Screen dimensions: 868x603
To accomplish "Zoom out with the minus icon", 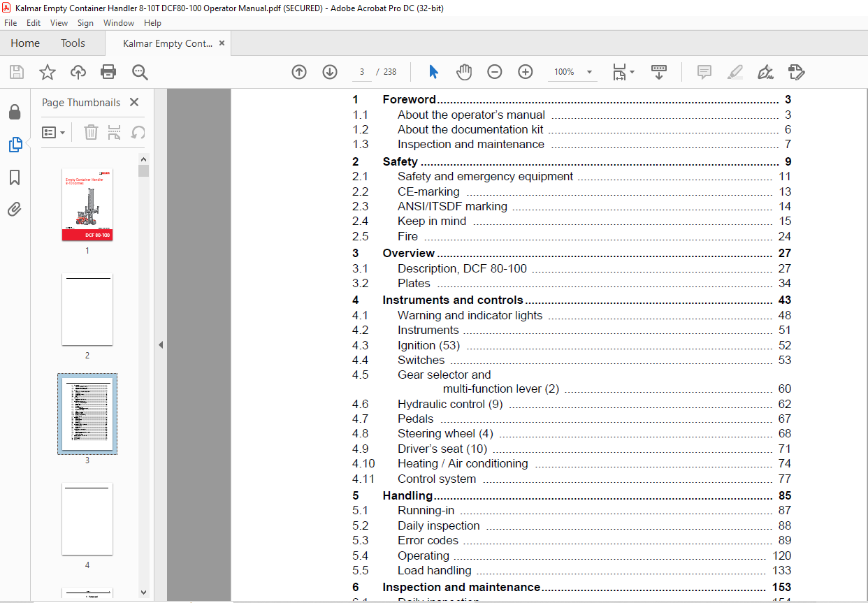I will point(495,72).
